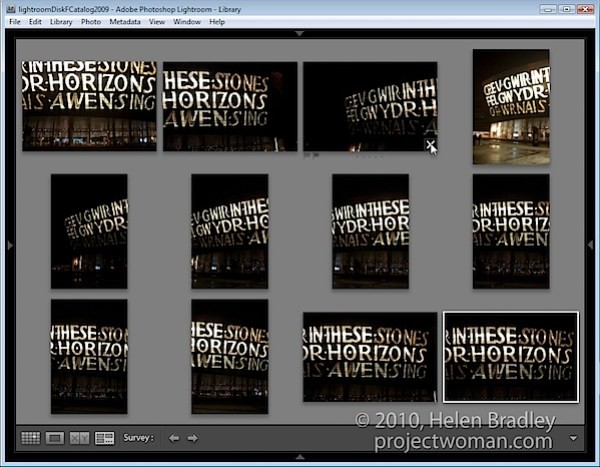Click the 'Survey :' toolbar label
The width and height of the screenshot is (600, 467).
(x=138, y=438)
